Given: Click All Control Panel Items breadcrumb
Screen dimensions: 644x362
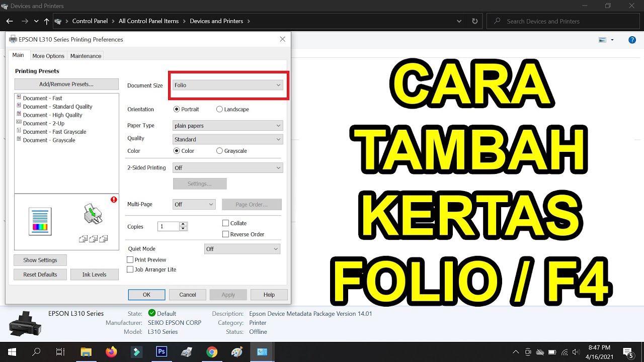Looking at the screenshot, I should pos(148,21).
